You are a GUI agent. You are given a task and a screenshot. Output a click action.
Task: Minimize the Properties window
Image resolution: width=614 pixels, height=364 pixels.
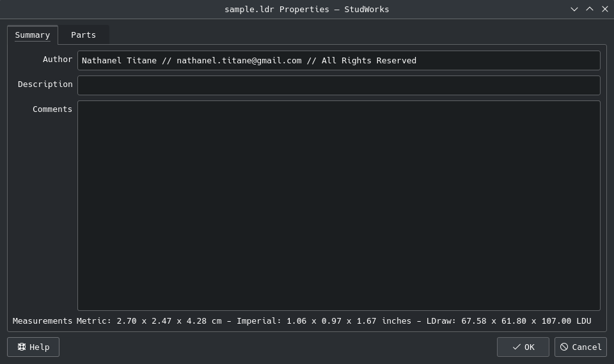point(574,9)
